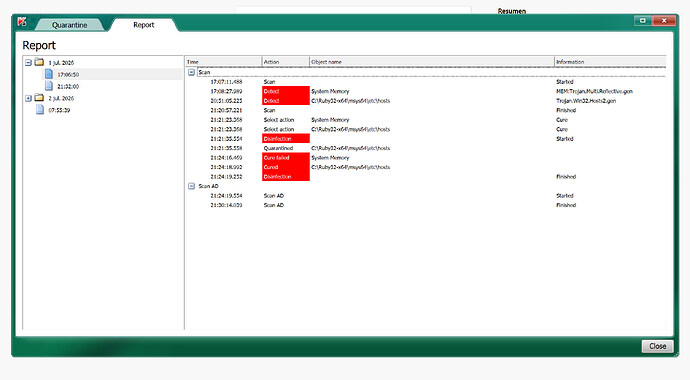The height and width of the screenshot is (380, 690).
Task: Sort by the Action column header
Action: point(286,62)
